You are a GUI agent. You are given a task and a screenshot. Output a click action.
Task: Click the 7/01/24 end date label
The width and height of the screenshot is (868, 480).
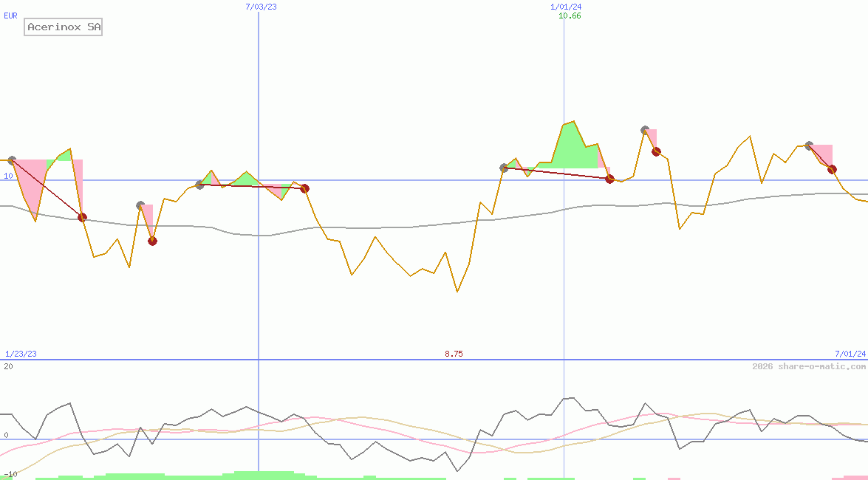click(x=849, y=354)
